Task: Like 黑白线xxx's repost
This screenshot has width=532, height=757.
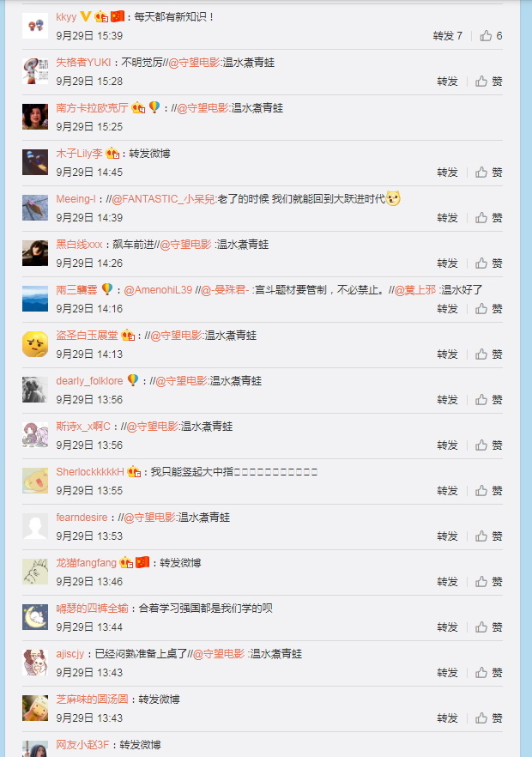Action: tap(488, 263)
